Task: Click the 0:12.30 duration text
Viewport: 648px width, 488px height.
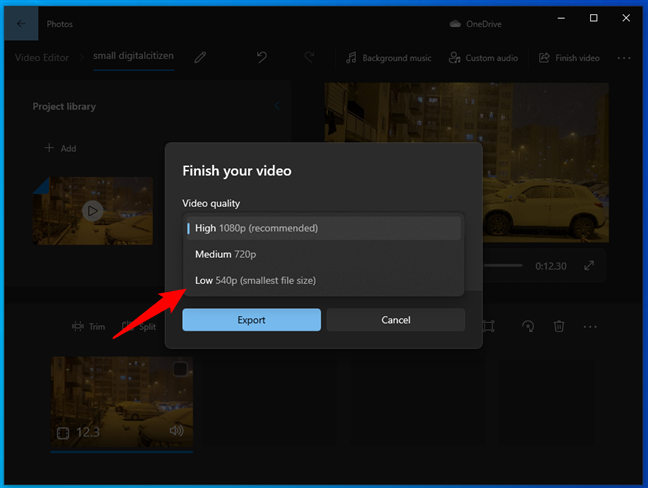Action: (x=550, y=266)
